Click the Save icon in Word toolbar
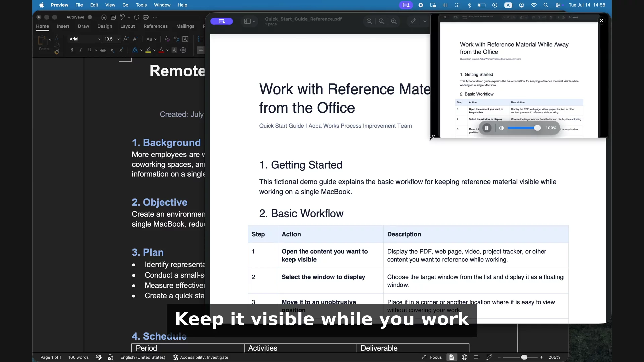The width and height of the screenshot is (644, 362). point(113,17)
